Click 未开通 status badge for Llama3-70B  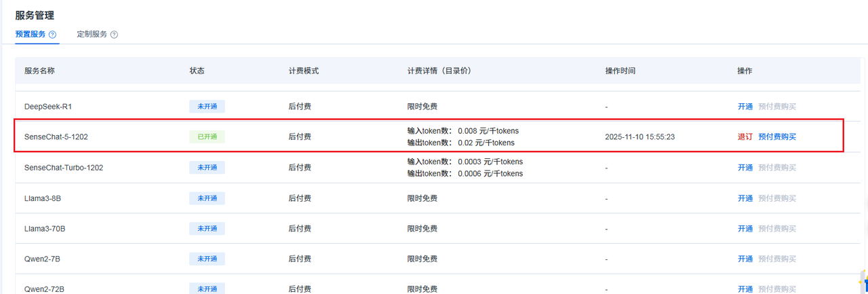[x=207, y=229]
